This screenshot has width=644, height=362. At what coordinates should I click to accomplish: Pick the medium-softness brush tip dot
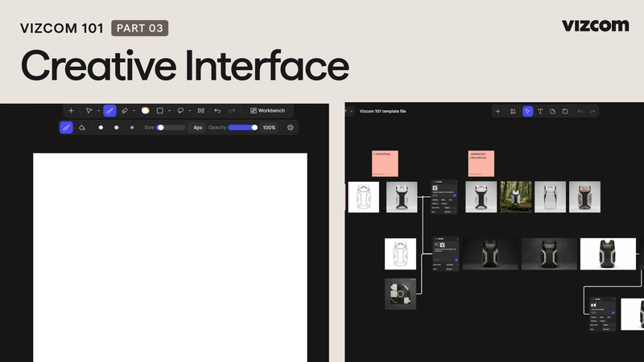tap(116, 128)
